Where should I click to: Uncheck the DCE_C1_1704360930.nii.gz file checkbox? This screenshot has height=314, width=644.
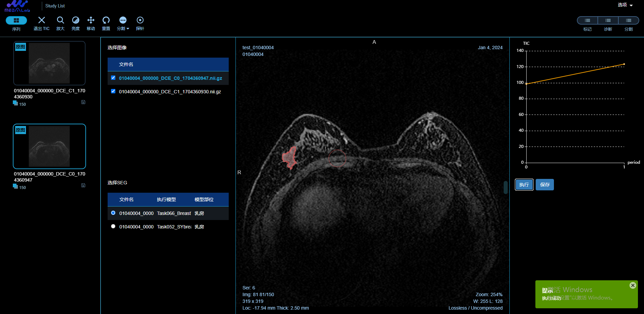pos(113,91)
